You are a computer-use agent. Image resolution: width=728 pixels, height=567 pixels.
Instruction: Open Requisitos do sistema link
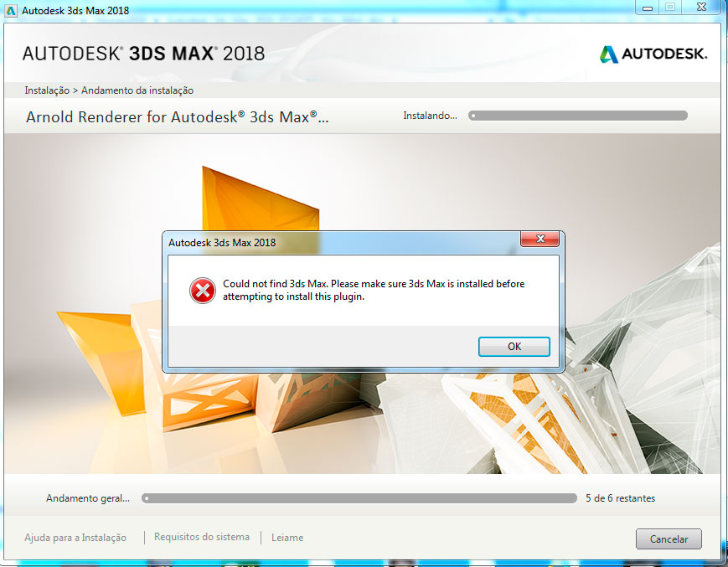tap(202, 537)
